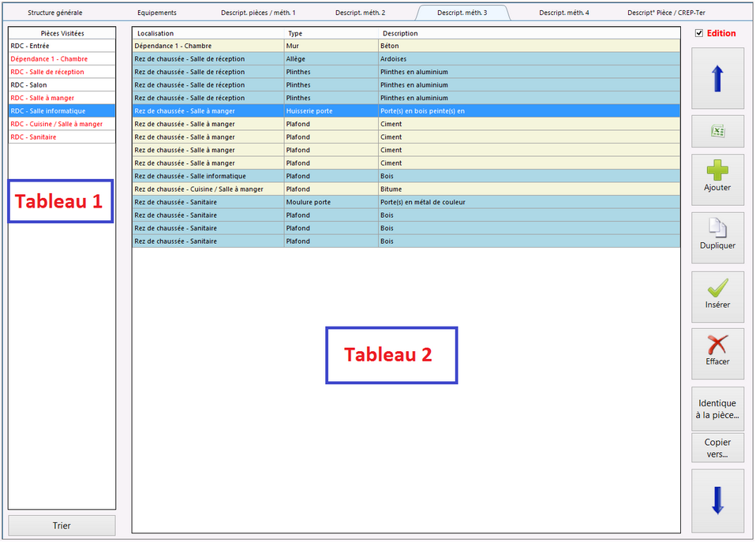
Task: Click the Trier button
Action: [x=62, y=525]
